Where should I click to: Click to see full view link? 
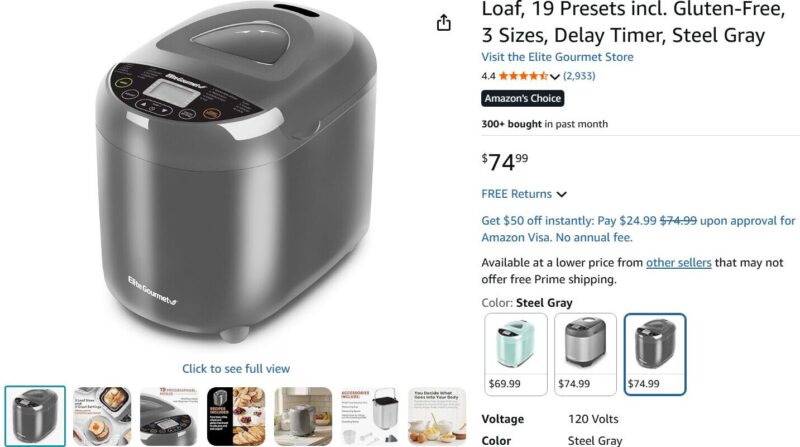click(x=236, y=368)
